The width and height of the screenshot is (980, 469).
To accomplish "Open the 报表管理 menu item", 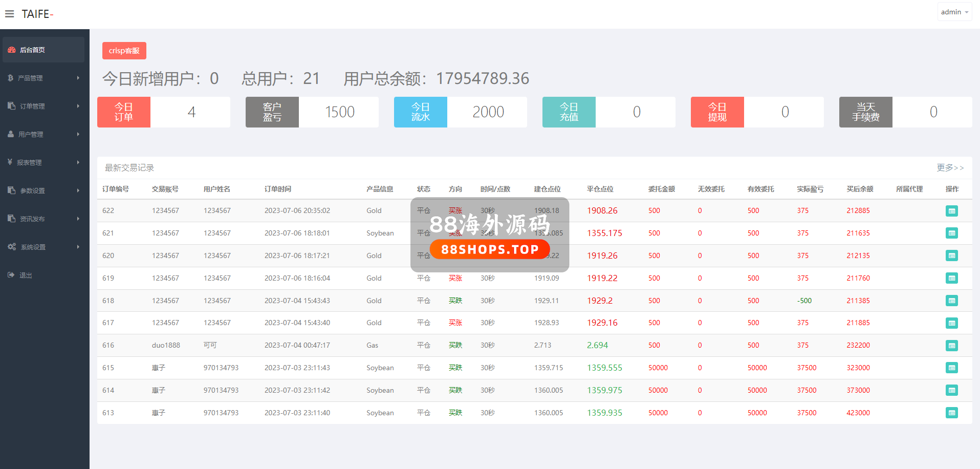I will (43, 162).
